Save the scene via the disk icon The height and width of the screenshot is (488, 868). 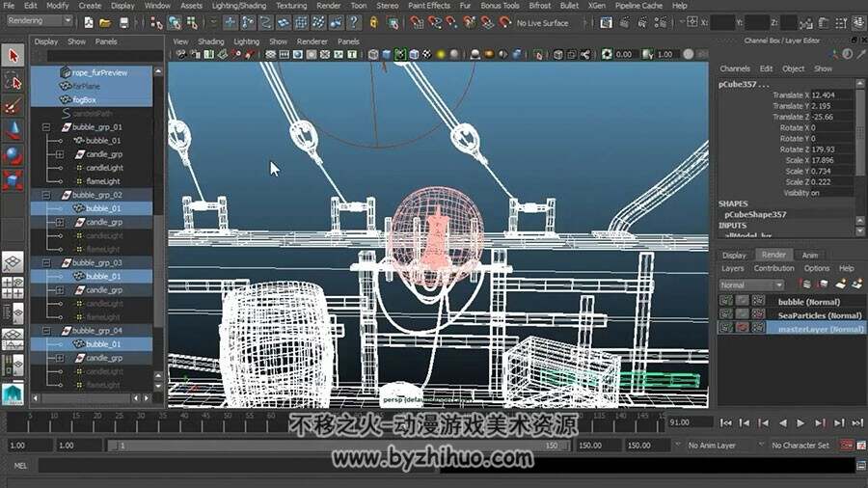coord(123,23)
